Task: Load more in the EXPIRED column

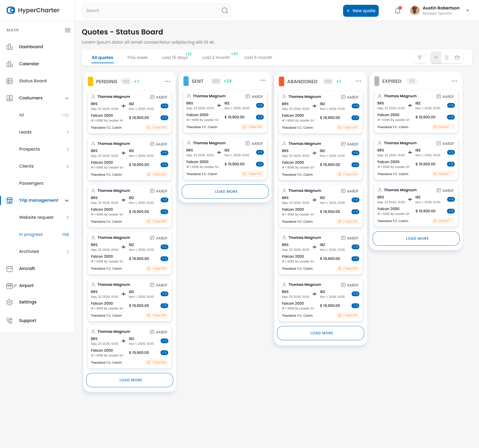Action: tap(416, 239)
